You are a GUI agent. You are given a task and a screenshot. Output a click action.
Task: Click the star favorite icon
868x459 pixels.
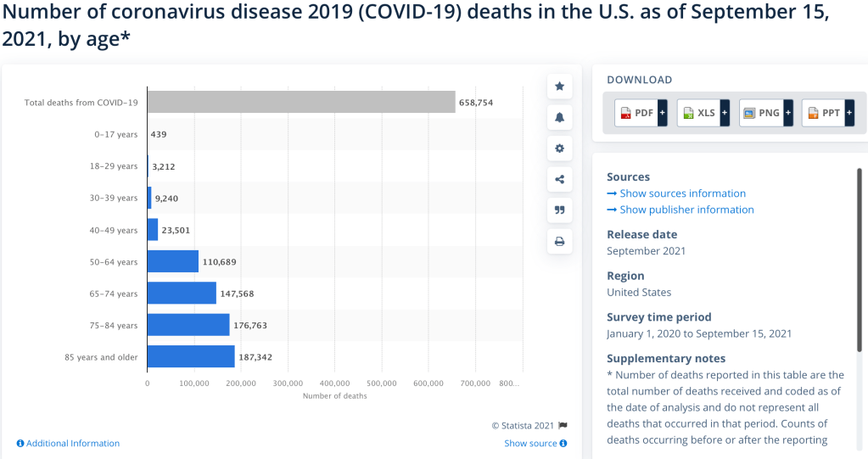pos(559,87)
